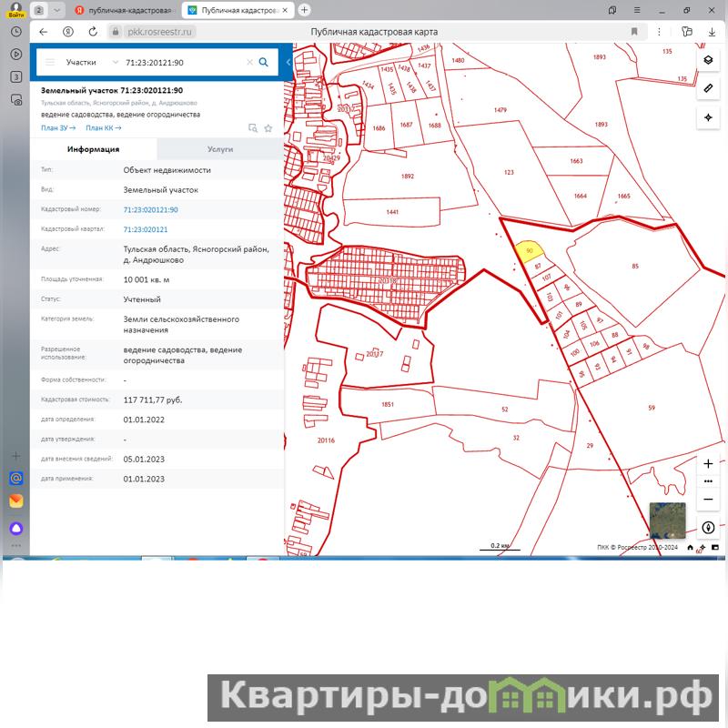
Task: Select the ruler measurement tool
Action: [708, 88]
